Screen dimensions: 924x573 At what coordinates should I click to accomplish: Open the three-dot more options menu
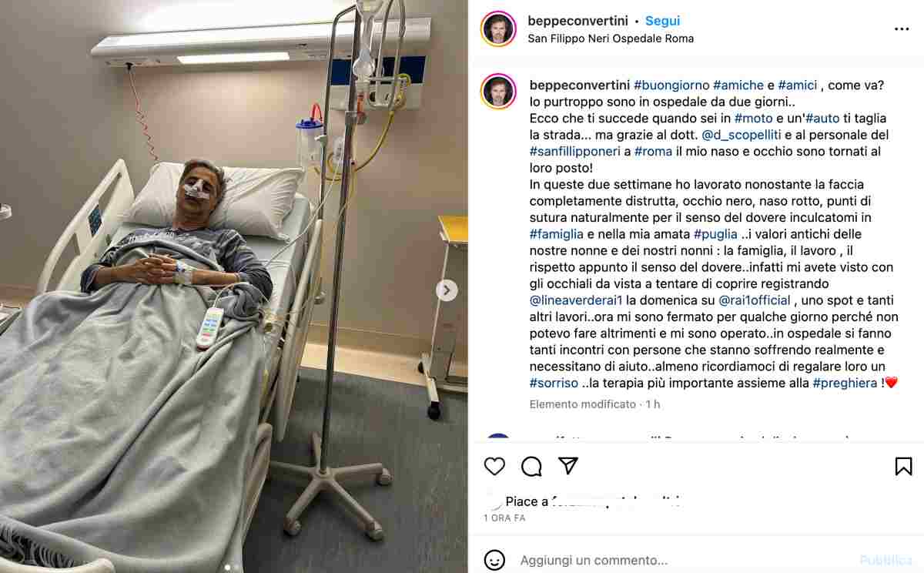[x=902, y=29]
